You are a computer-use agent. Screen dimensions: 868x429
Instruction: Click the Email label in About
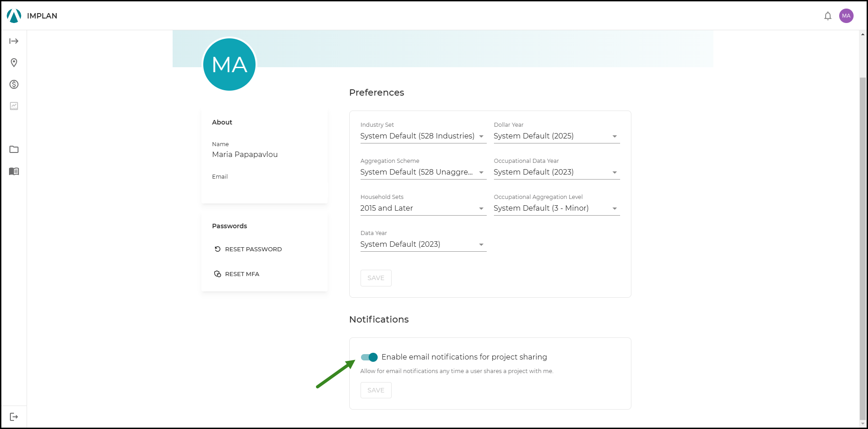(220, 176)
